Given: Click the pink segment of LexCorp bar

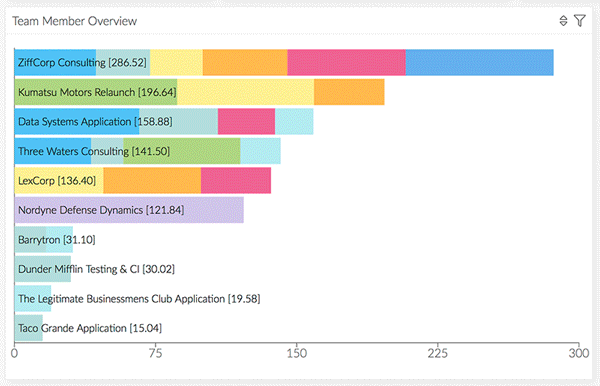Looking at the screenshot, I should (x=236, y=180).
